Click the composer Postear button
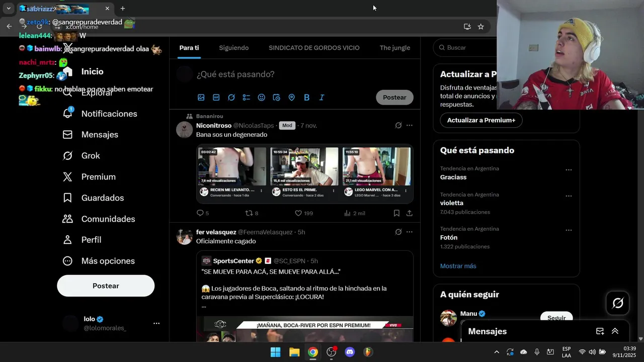The image size is (644, 362). click(x=394, y=98)
